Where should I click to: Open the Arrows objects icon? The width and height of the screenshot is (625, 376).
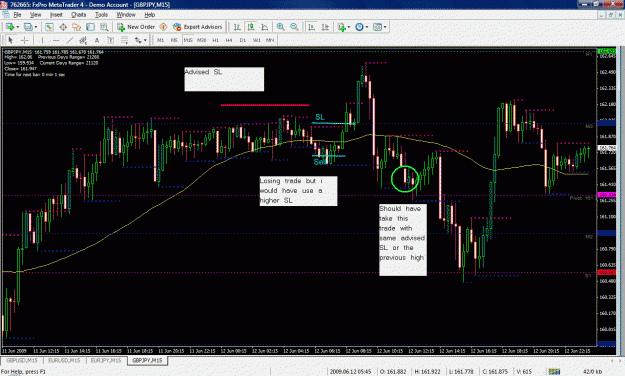[x=138, y=40]
